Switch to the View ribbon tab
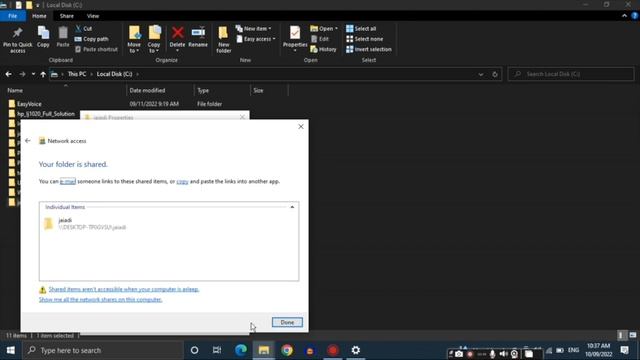The image size is (640, 360). 93,16
